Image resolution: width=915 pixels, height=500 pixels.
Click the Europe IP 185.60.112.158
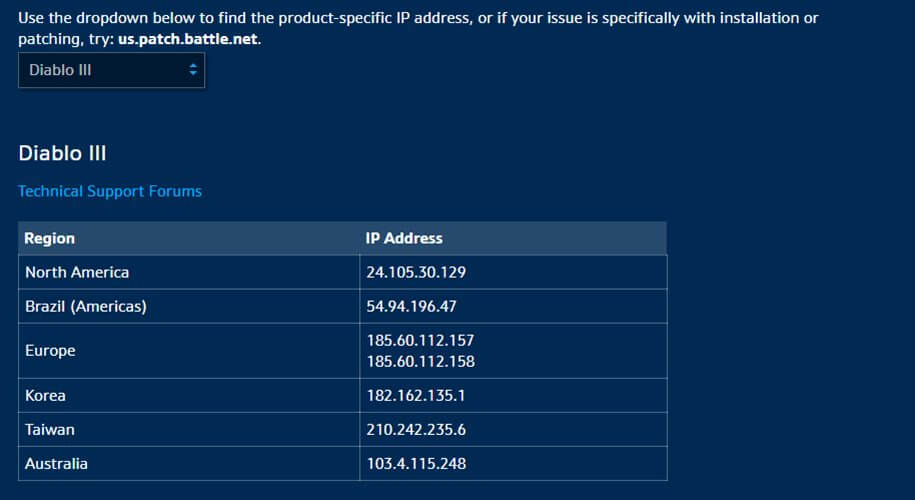click(420, 361)
